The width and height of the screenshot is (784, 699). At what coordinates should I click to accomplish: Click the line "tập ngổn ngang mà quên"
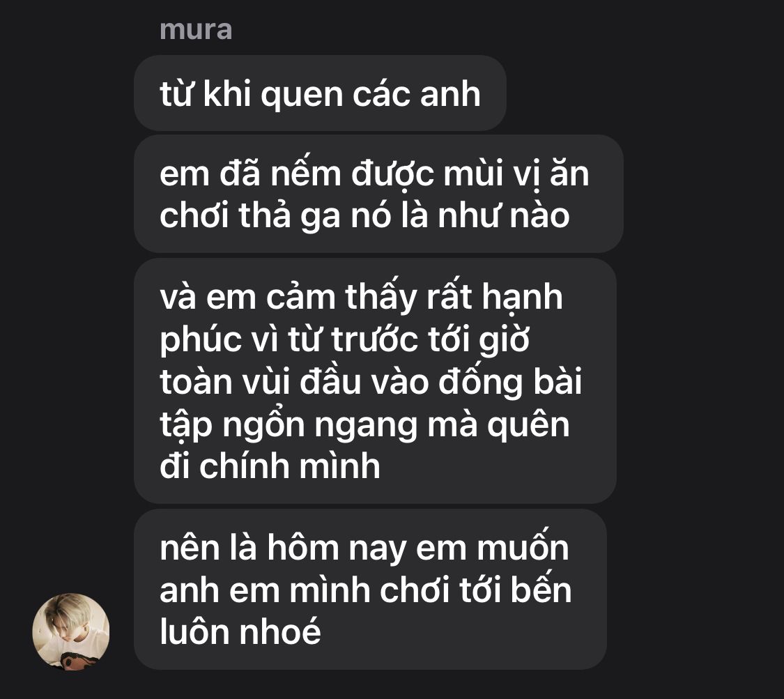[x=364, y=425]
